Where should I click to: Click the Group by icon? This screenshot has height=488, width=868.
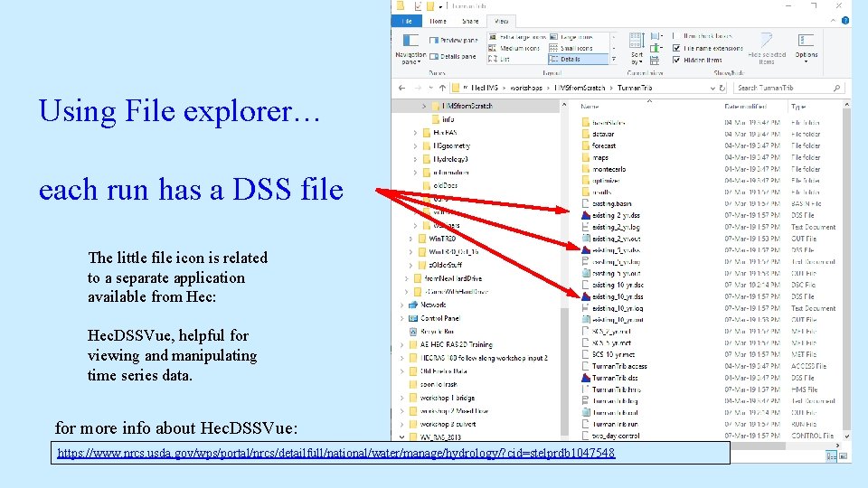click(x=656, y=36)
